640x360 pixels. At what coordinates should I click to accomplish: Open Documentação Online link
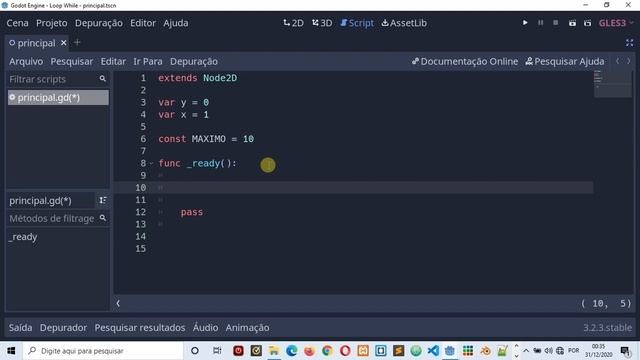[x=465, y=61]
